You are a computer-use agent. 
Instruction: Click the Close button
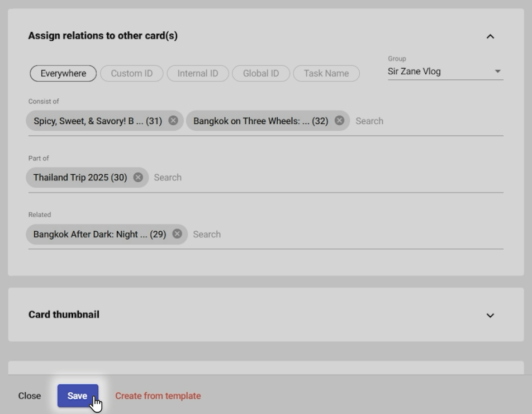point(30,396)
